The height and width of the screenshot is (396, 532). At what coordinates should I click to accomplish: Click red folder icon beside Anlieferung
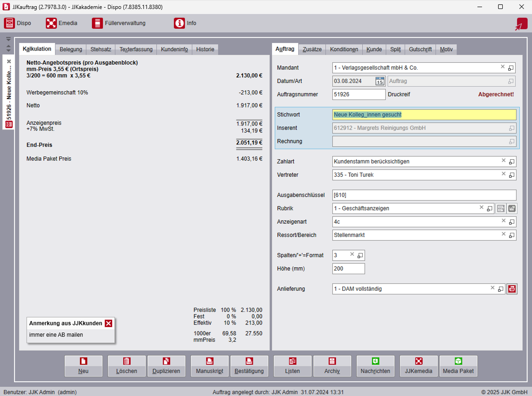[x=512, y=289]
